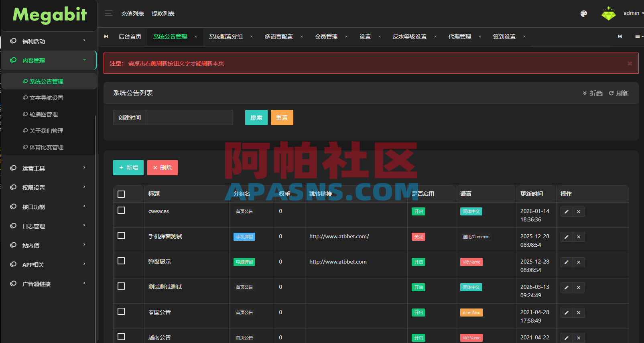The width and height of the screenshot is (644, 343).
Task: Check the 测试测试测试 row checkbox
Action: (x=121, y=286)
